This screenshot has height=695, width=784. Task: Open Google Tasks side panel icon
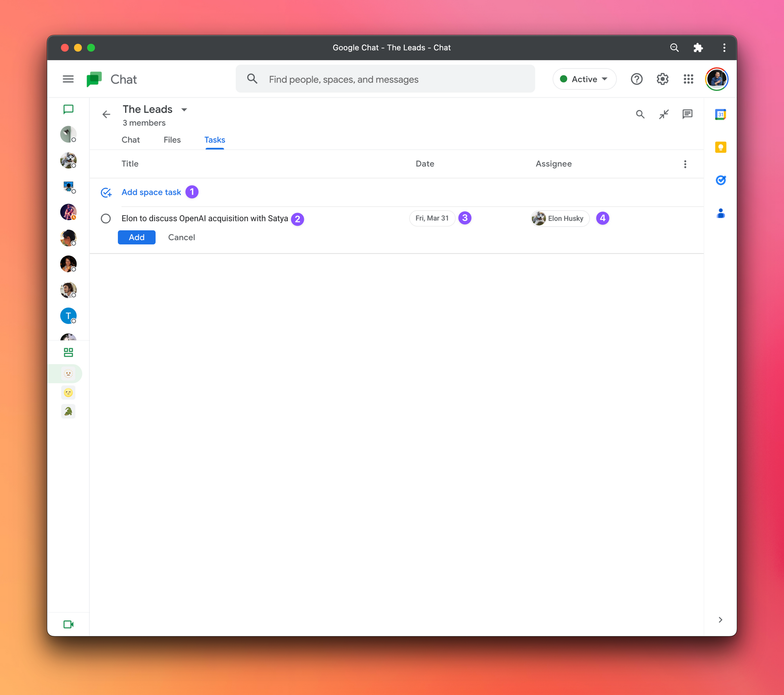720,180
